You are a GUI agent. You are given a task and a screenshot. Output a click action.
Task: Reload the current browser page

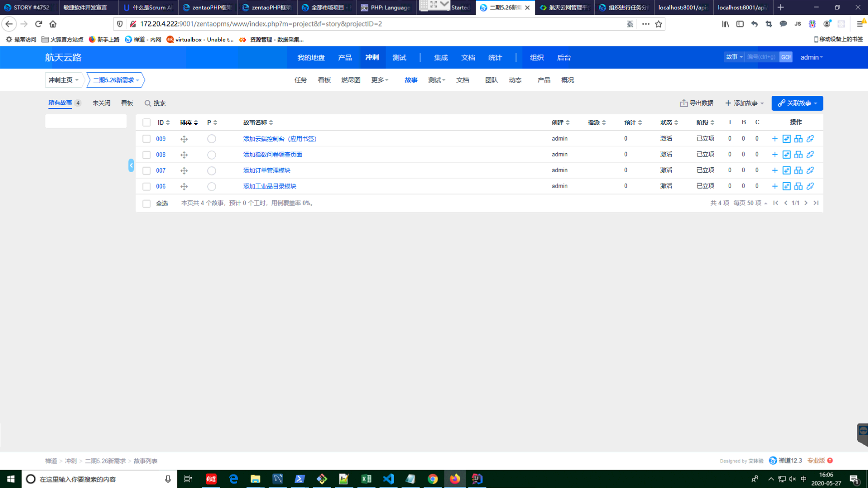[38, 24]
